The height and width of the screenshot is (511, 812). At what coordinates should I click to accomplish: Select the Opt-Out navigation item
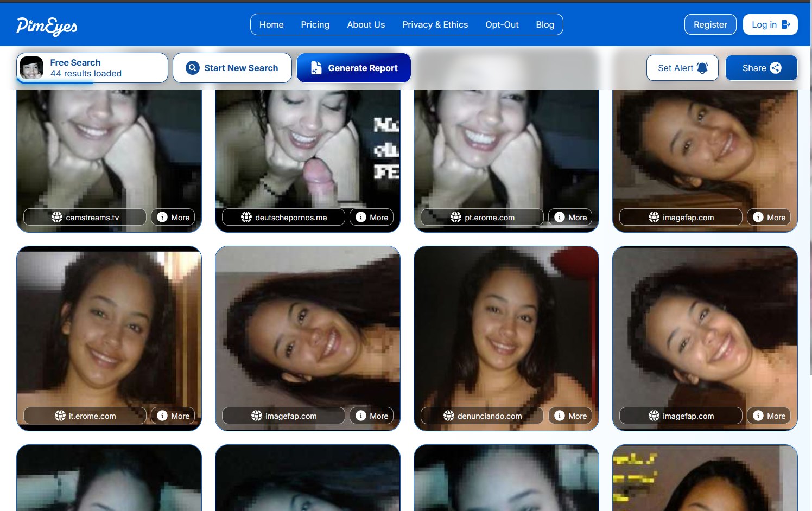point(502,25)
